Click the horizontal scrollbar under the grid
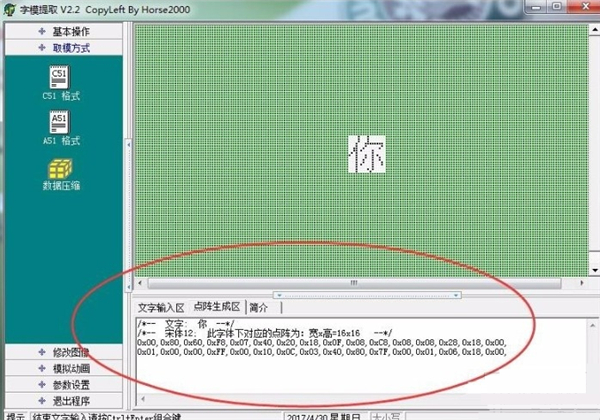The width and height of the screenshot is (600, 420). [x=354, y=283]
